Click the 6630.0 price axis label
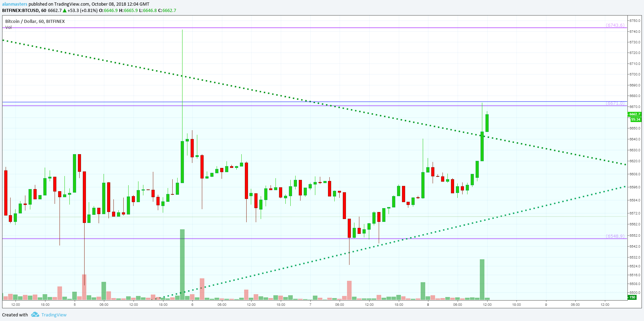Image resolution: width=644 pixels, height=321 pixels. tap(635, 150)
